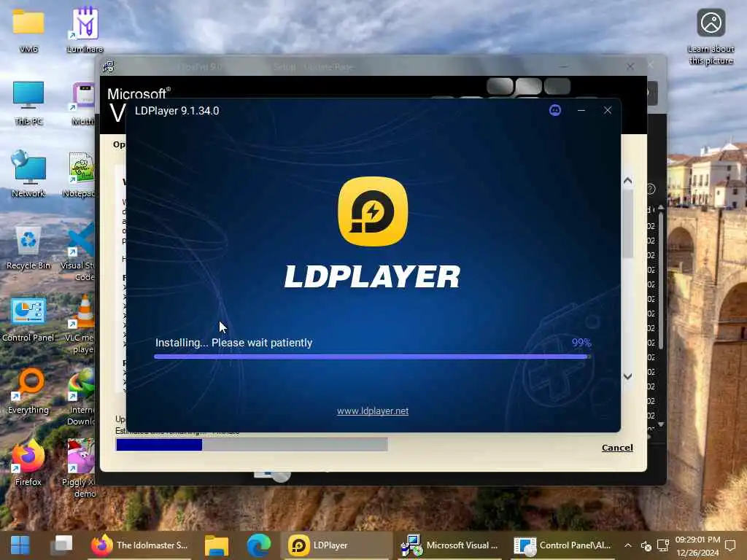Screen dimensions: 747x560
Task: Close the LDPlayer installer window
Action: tap(608, 111)
